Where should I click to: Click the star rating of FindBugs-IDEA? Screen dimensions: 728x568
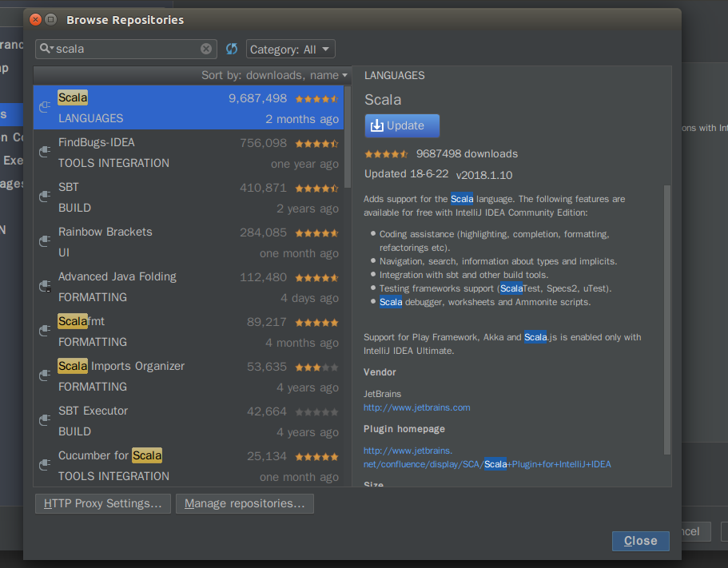click(316, 144)
